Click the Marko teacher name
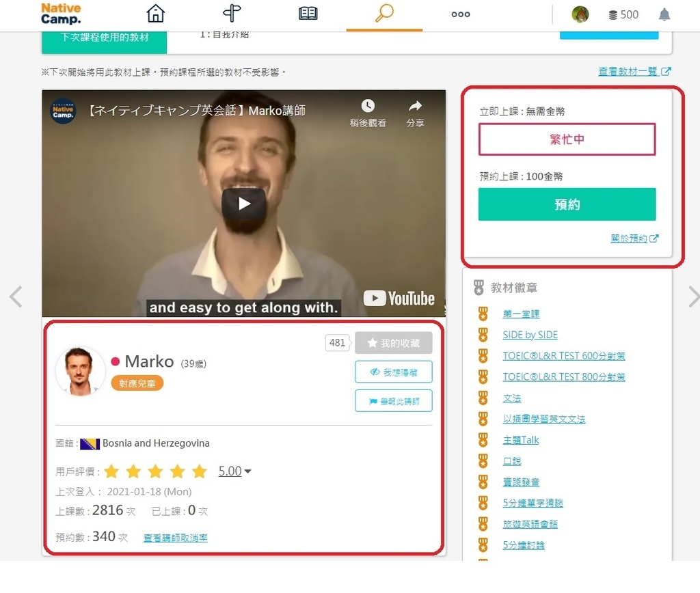 tap(149, 361)
